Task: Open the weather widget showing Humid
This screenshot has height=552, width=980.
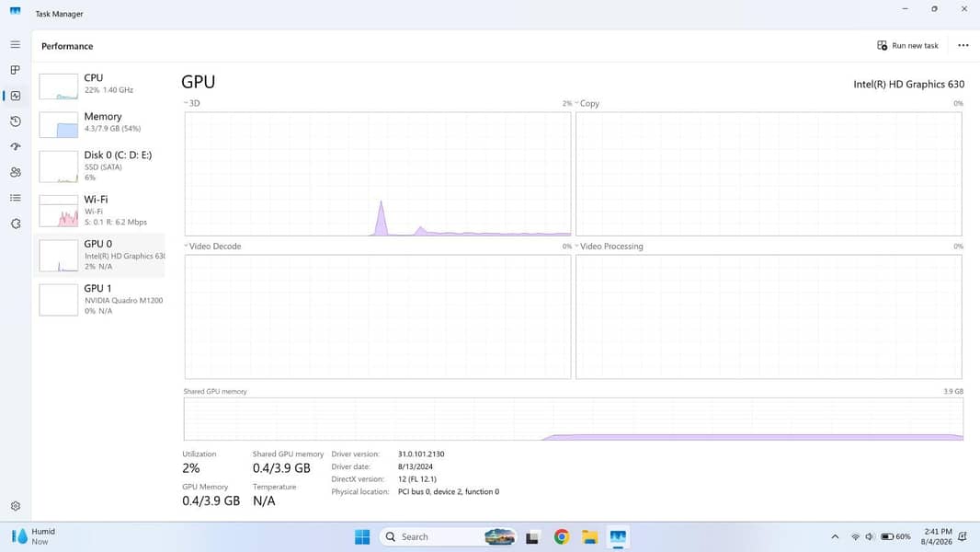Action: [x=34, y=536]
